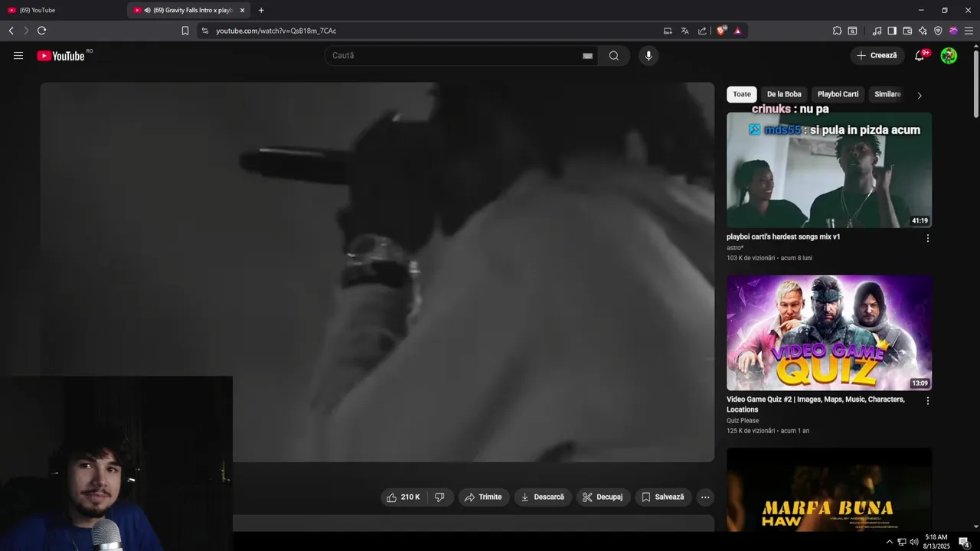Click the Creează create button
Image resolution: width=980 pixels, height=551 pixels.
[877, 56]
